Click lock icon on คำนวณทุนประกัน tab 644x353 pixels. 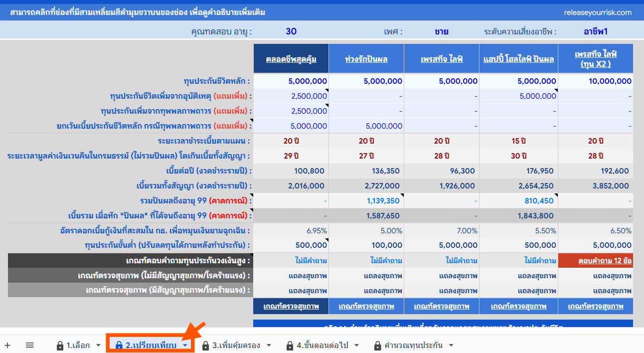pyautogui.click(x=378, y=346)
